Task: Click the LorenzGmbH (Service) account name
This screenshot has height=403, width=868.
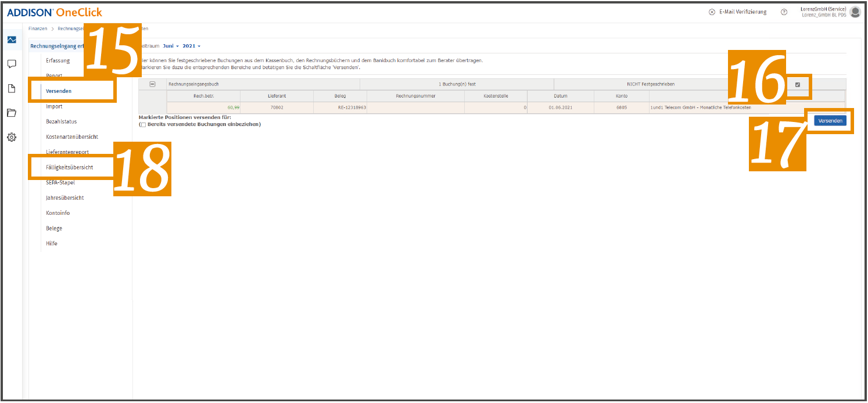Action: [x=823, y=9]
